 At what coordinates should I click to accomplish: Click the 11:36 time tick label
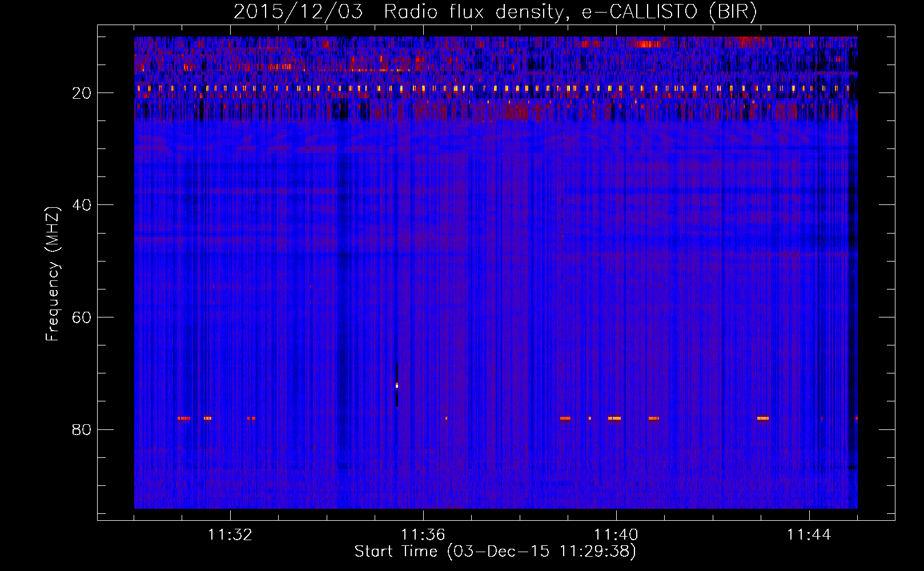coord(423,535)
